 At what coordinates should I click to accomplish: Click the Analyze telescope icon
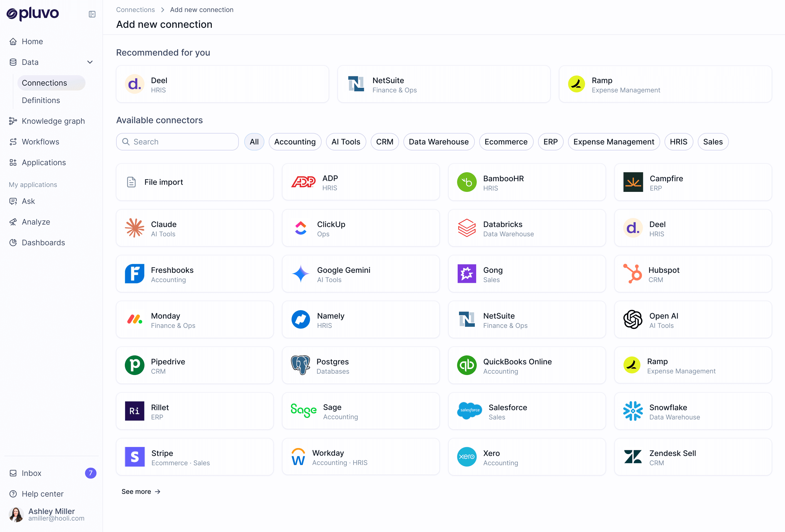pyautogui.click(x=13, y=222)
